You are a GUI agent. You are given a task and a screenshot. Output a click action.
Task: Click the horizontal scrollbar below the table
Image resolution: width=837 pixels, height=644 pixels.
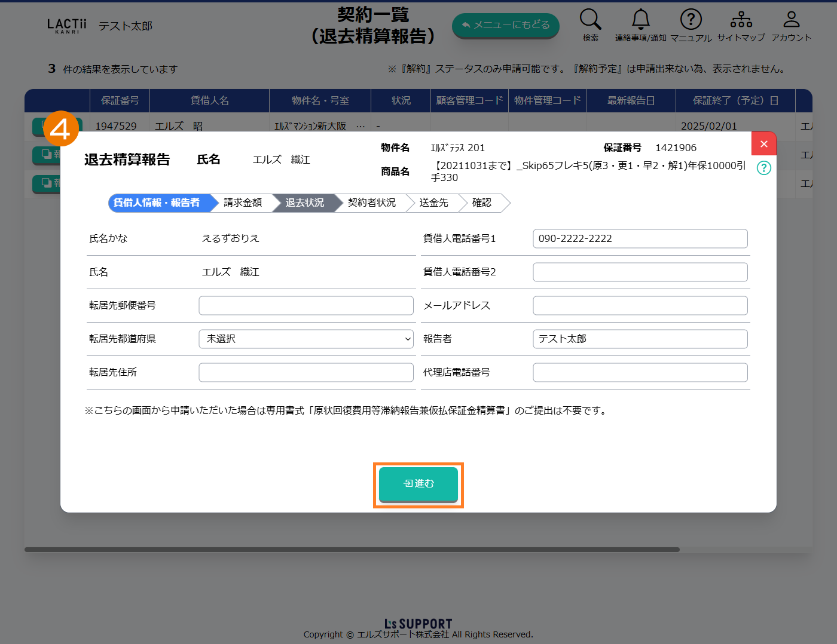point(352,550)
